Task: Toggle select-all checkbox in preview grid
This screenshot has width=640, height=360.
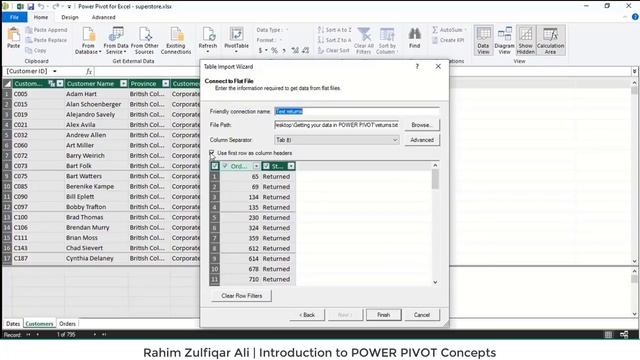Action: click(215, 166)
